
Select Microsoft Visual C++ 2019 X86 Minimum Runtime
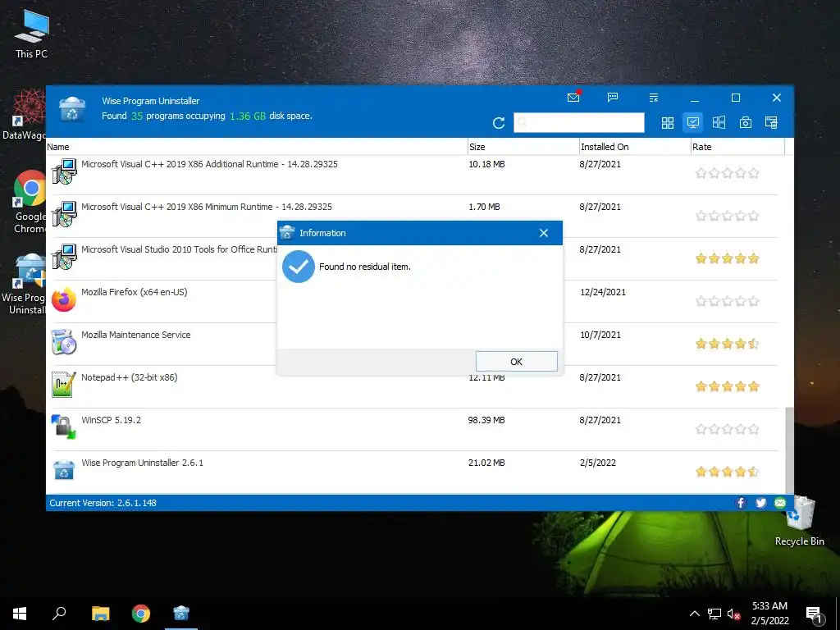click(414, 216)
